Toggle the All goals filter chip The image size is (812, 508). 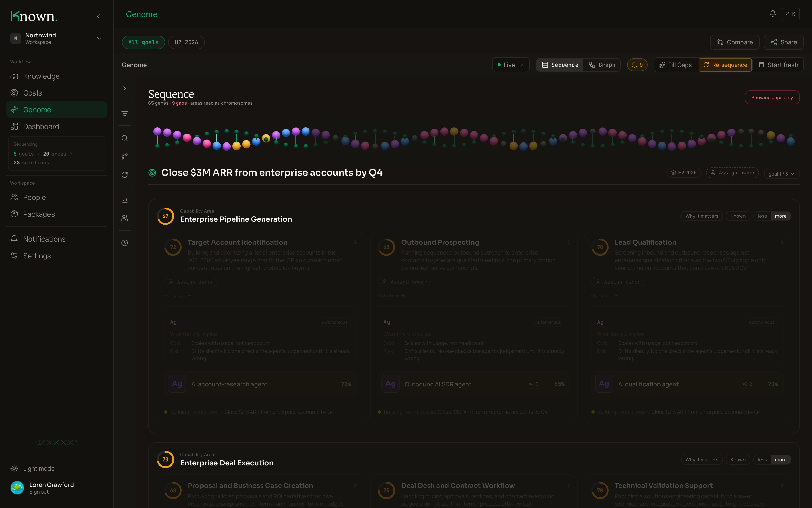(143, 42)
